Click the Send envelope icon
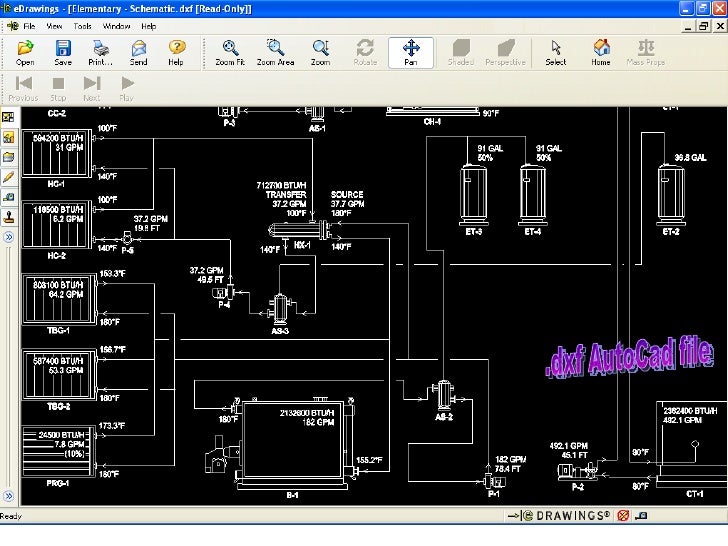 pos(138,48)
